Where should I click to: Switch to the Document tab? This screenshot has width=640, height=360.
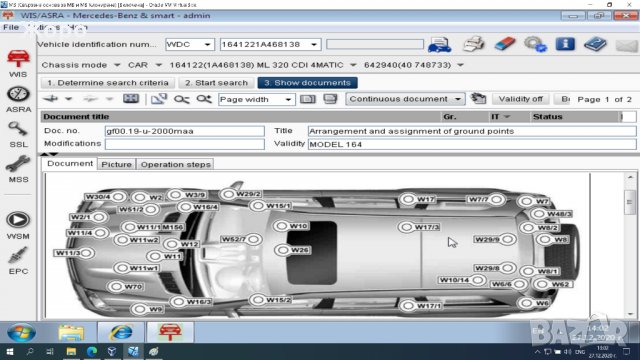(x=70, y=164)
